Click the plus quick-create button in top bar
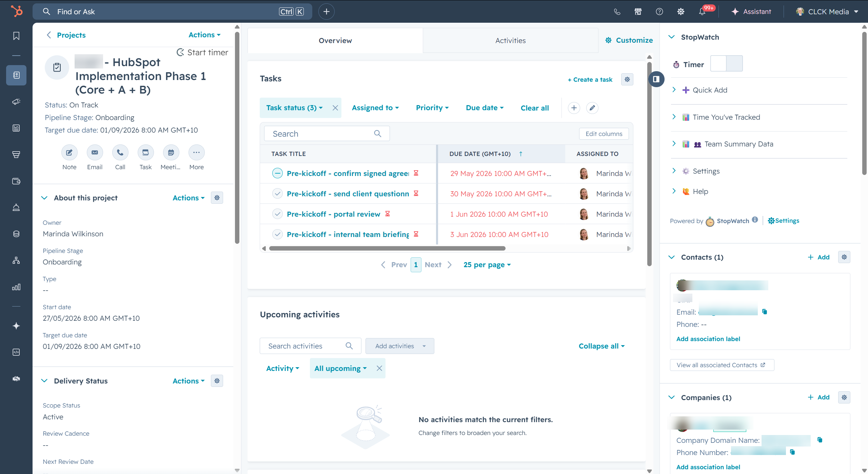 (326, 12)
